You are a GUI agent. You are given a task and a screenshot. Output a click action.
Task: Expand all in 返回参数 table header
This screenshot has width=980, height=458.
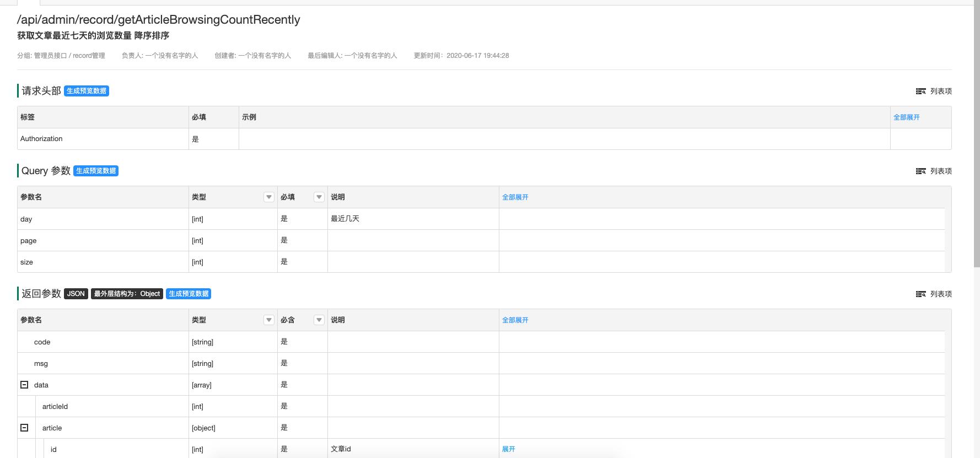[515, 320]
